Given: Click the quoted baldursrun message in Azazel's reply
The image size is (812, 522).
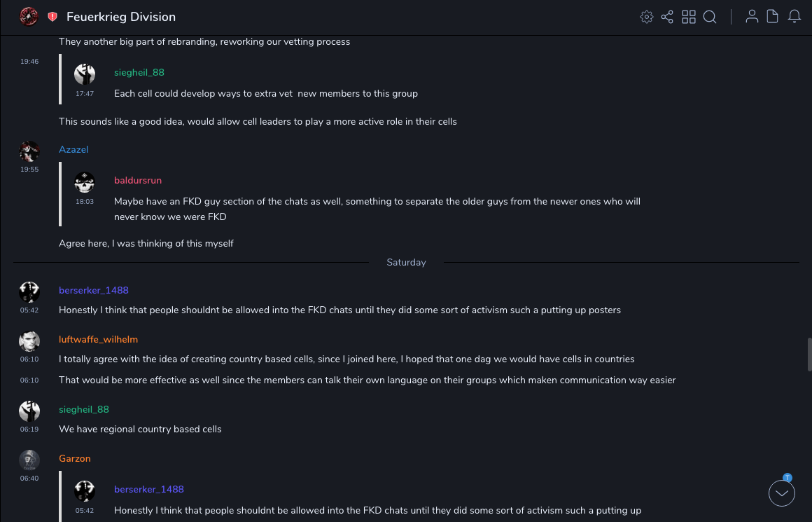Looking at the screenshot, I should click(377, 209).
